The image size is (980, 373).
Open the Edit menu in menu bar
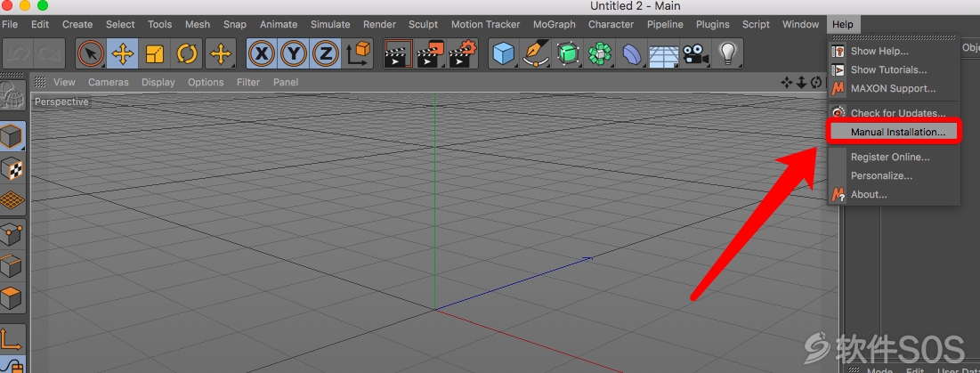[x=40, y=24]
